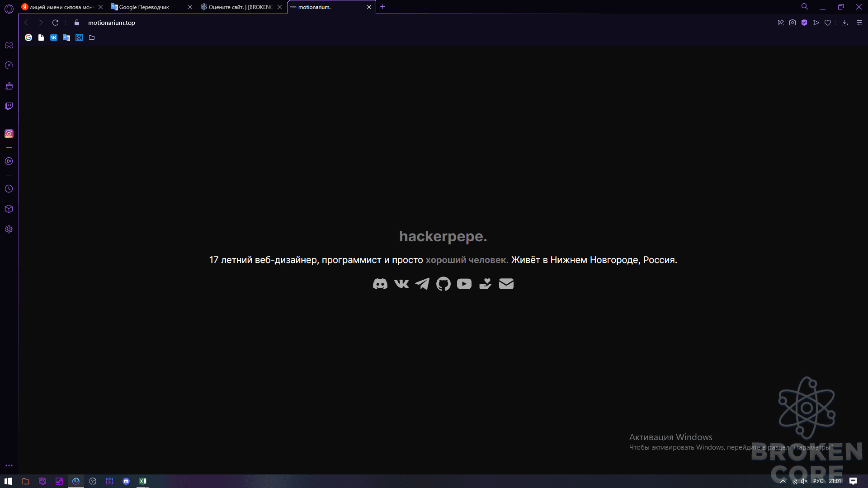868x488 pixels.
Task: Open the bookmarks bar folder
Action: click(x=92, y=38)
